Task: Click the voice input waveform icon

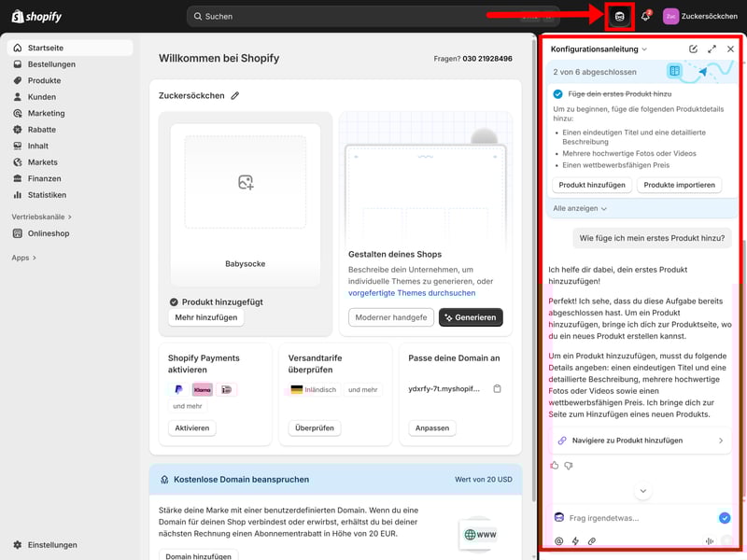Action: [x=711, y=540]
